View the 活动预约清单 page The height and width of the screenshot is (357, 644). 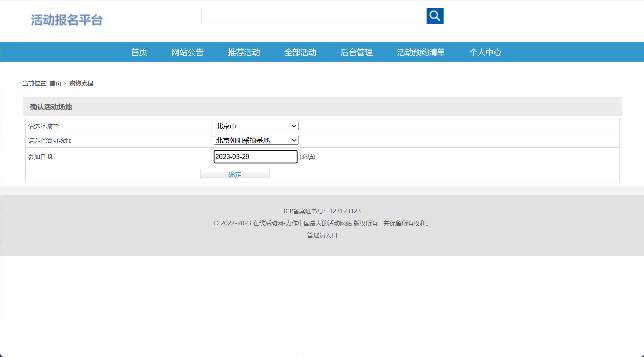pos(421,52)
